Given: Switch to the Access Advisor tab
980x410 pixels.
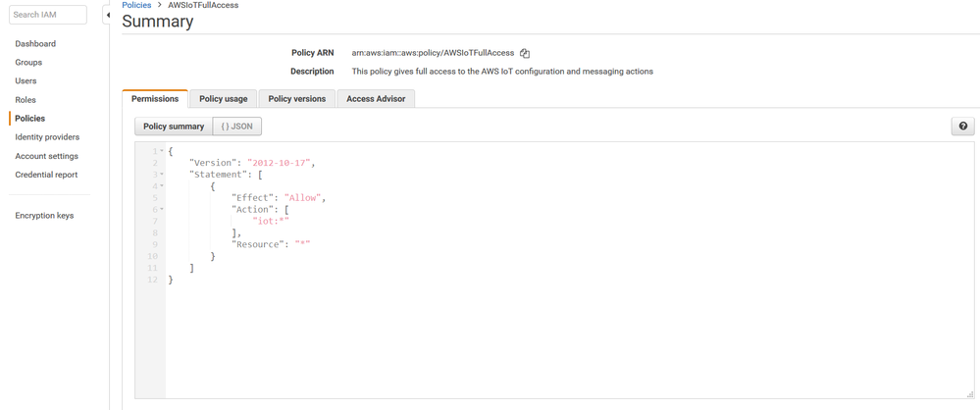Looking at the screenshot, I should [x=376, y=99].
